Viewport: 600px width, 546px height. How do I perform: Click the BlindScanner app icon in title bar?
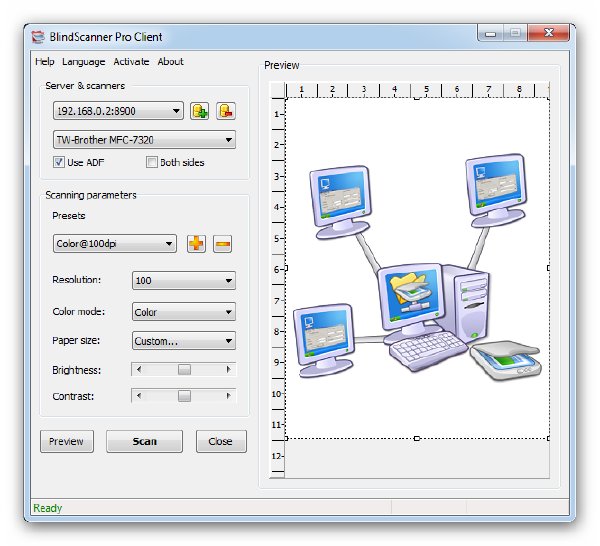(38, 37)
